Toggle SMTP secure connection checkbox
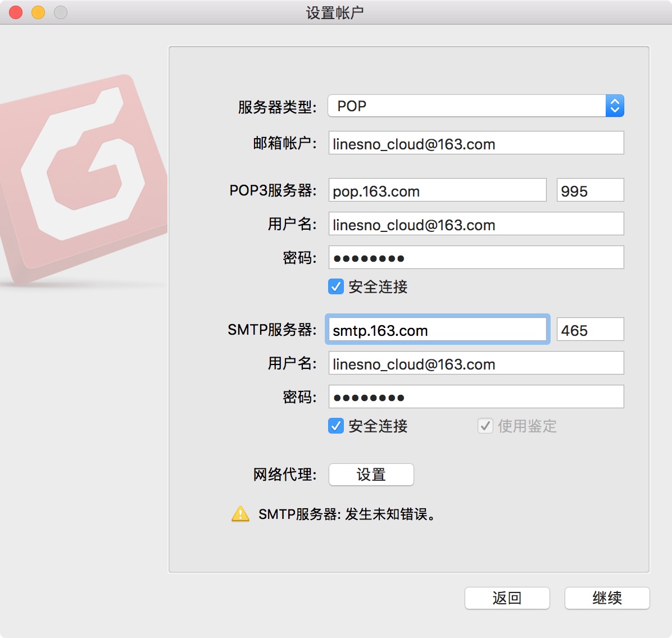Viewport: 672px width, 638px height. click(x=336, y=426)
